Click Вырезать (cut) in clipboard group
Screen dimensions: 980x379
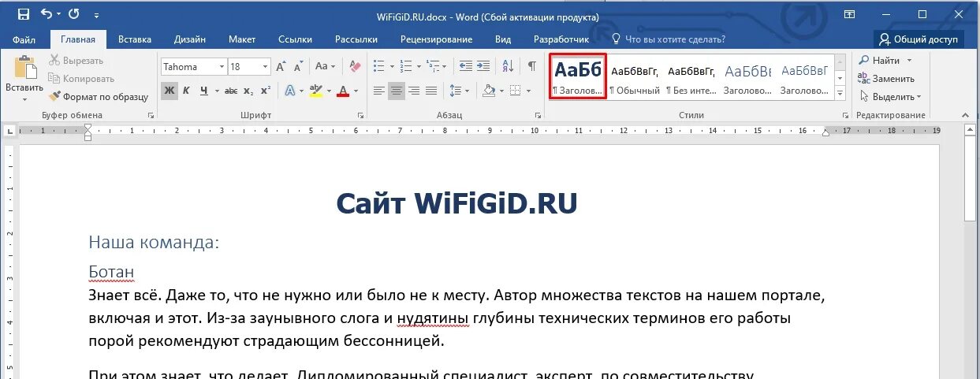point(76,61)
